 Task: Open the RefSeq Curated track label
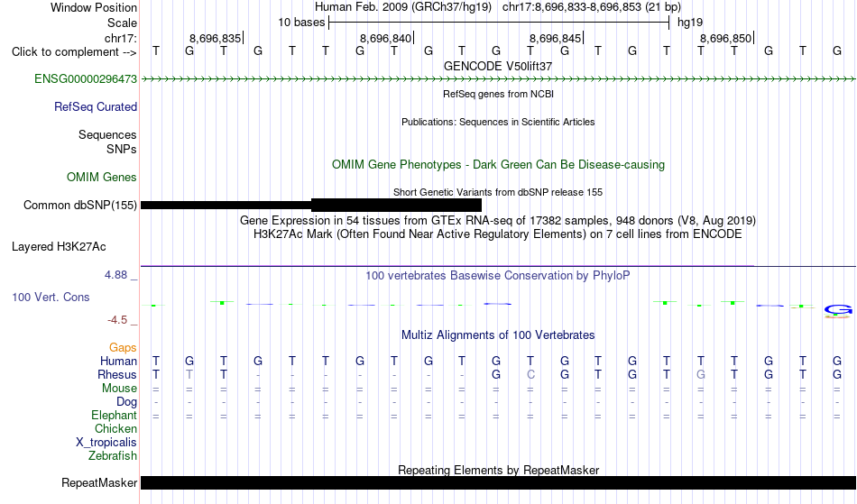coord(95,107)
